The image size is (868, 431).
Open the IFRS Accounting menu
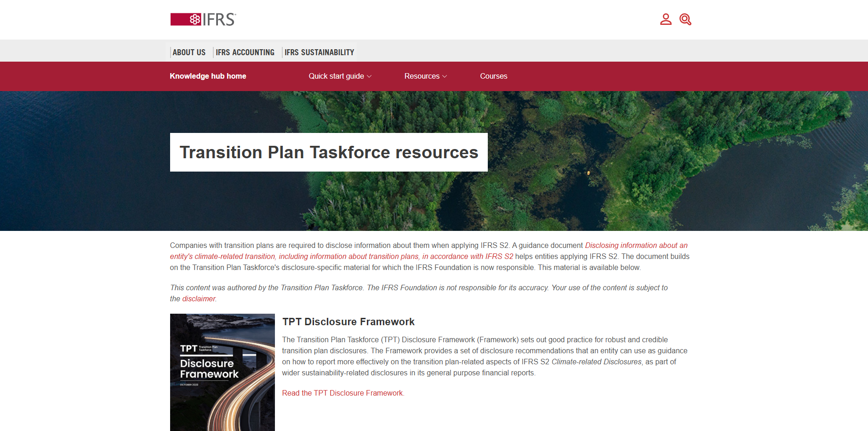245,52
